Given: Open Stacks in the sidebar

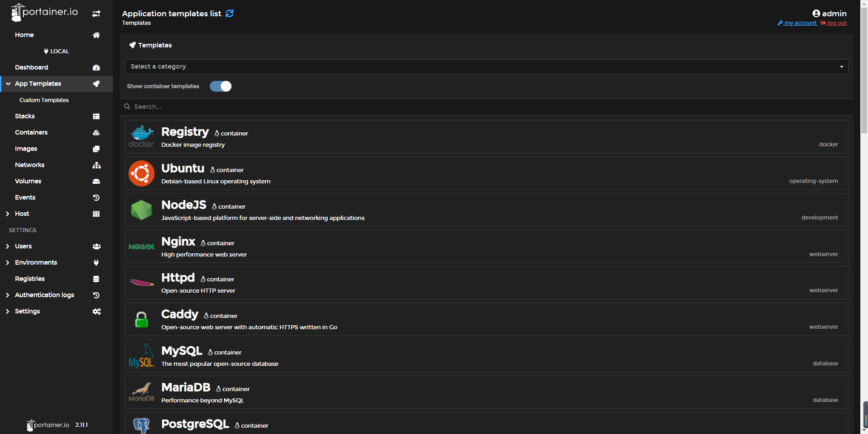Looking at the screenshot, I should pyautogui.click(x=25, y=116).
